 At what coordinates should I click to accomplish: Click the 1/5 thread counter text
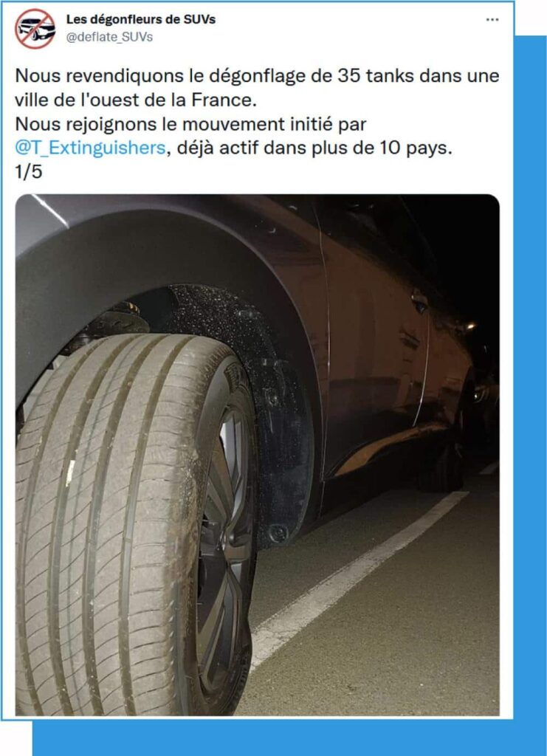point(29,172)
